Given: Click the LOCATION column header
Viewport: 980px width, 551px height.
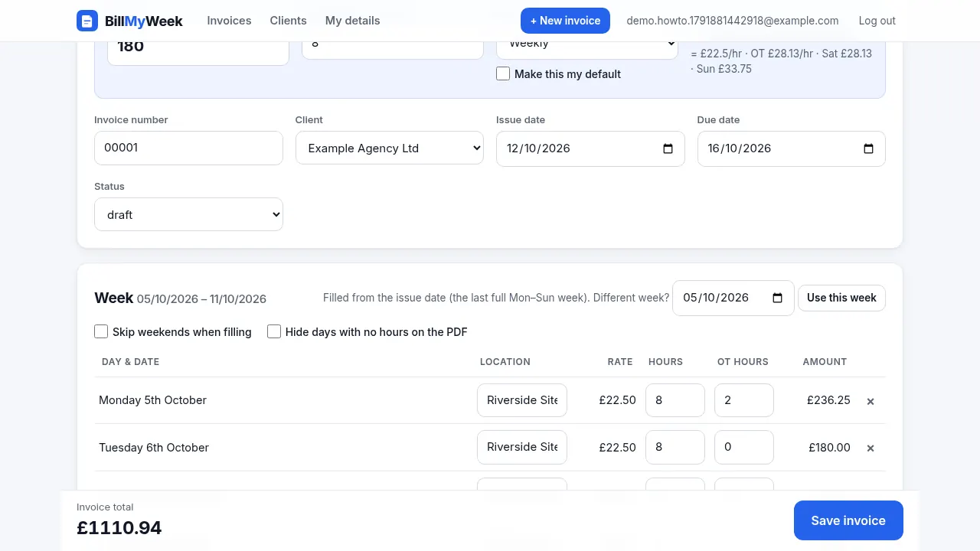Looking at the screenshot, I should point(505,362).
